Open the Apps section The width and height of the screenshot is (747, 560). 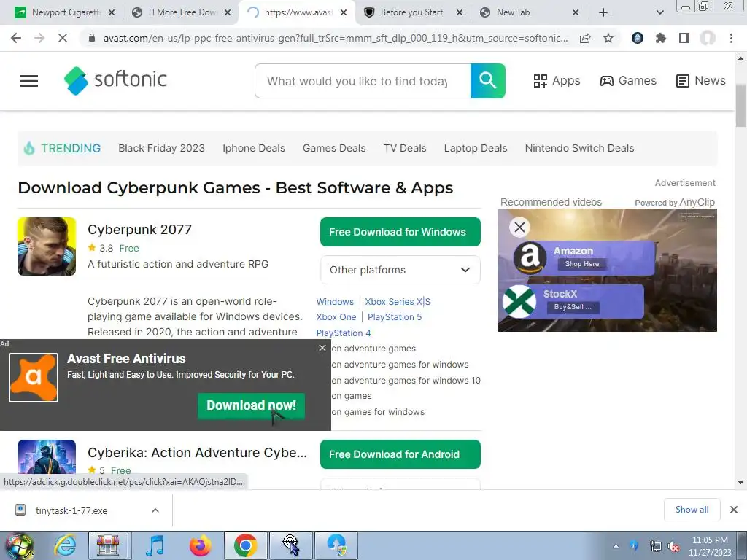tap(557, 81)
